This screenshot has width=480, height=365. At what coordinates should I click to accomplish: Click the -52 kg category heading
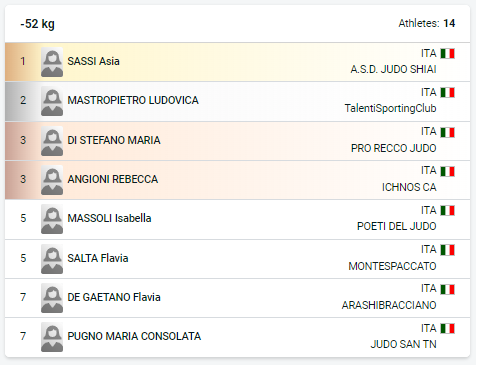pos(37,24)
